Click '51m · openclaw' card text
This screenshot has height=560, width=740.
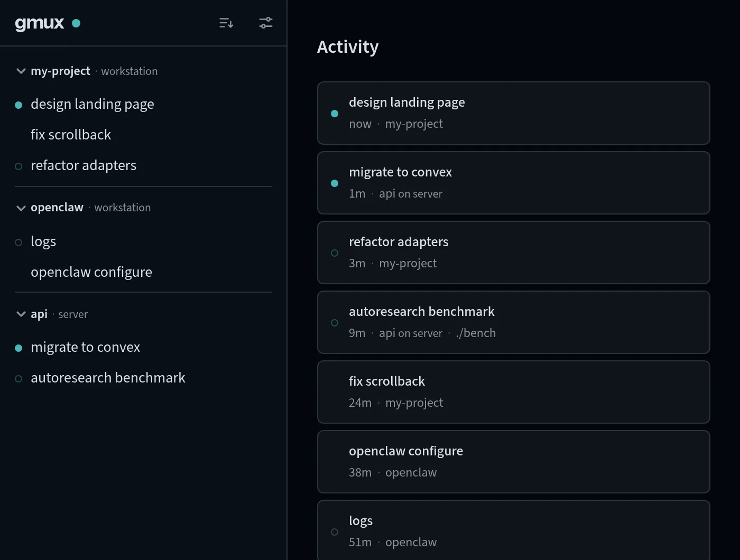393,542
